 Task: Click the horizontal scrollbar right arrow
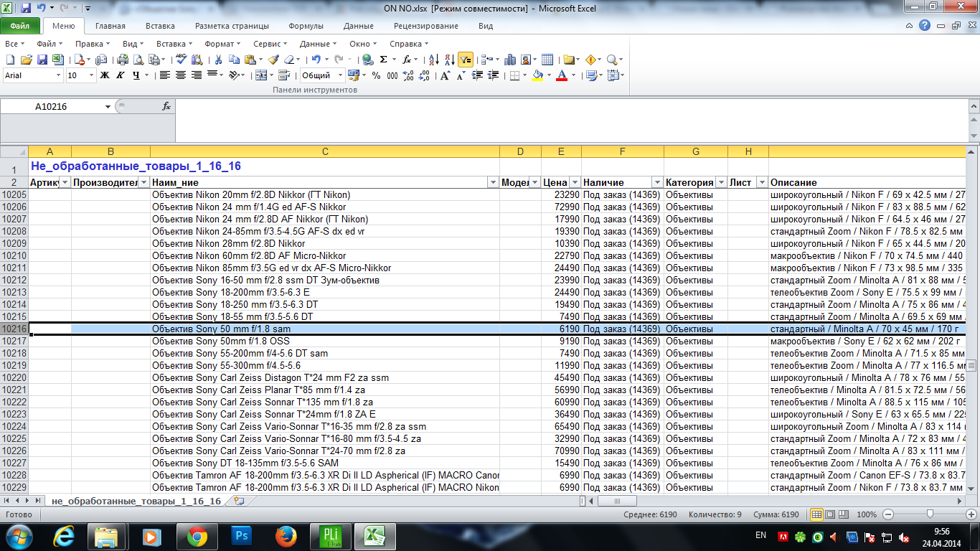[961, 501]
